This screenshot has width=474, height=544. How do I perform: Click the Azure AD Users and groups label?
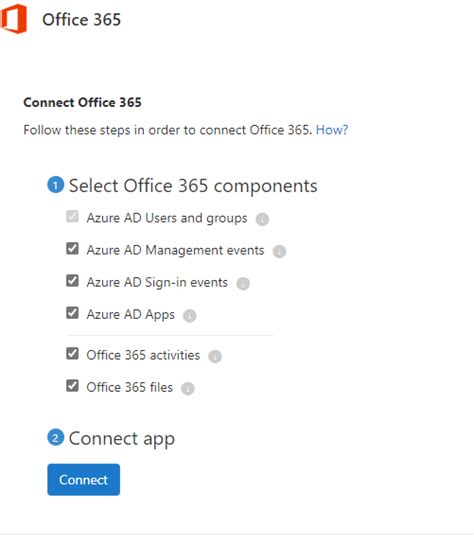click(167, 218)
